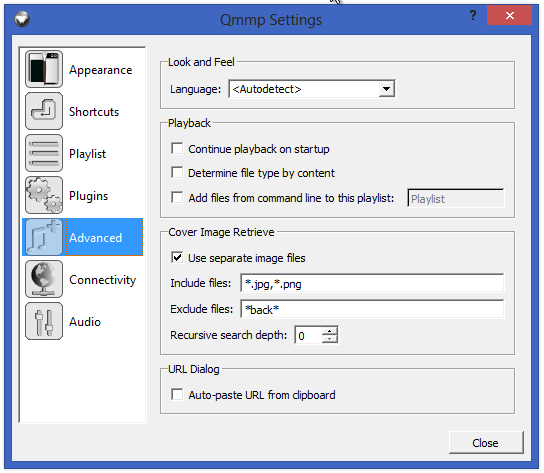
Task: Click the Shortcuts keyboard-arrow icon
Action: pos(44,111)
